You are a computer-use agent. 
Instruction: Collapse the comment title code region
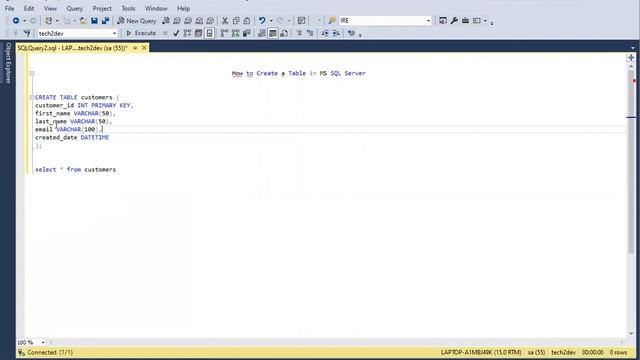click(32, 73)
